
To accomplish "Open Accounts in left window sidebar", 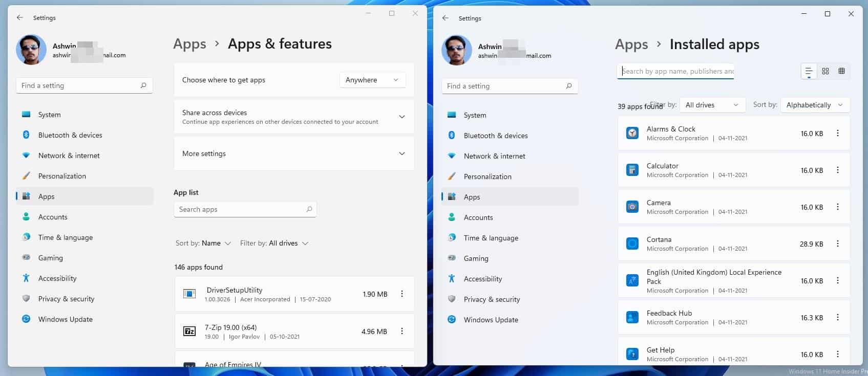I will point(84,217).
